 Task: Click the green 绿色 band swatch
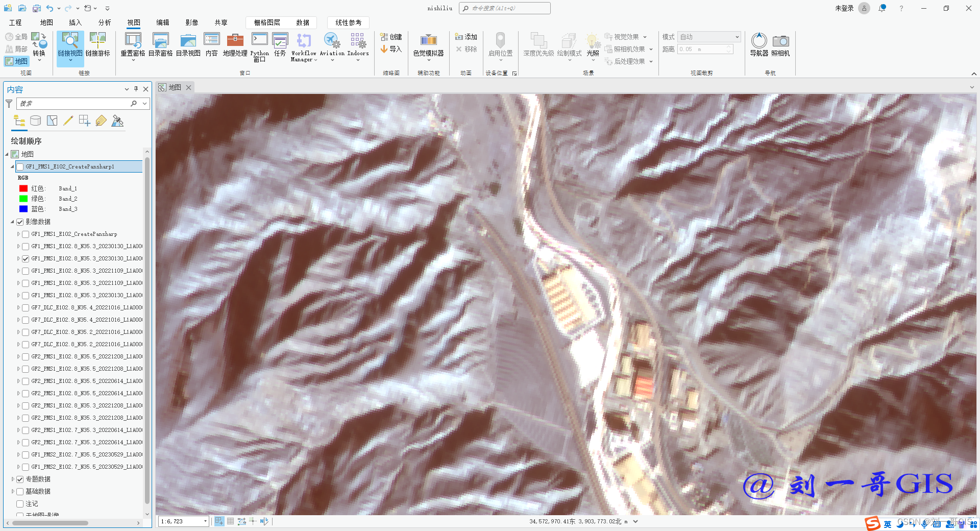pyautogui.click(x=23, y=199)
